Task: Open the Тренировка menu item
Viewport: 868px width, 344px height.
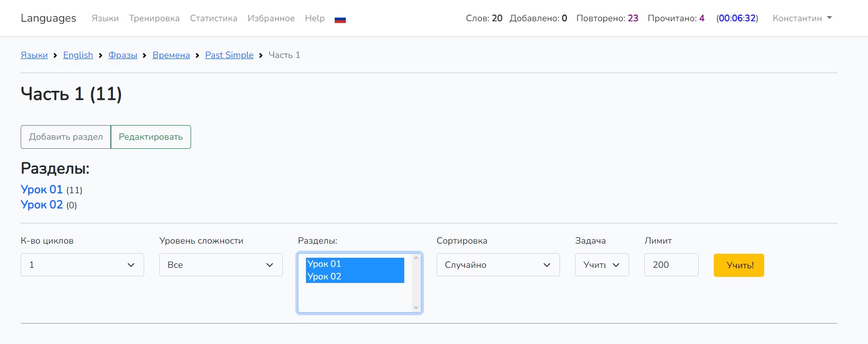Action: tap(154, 18)
